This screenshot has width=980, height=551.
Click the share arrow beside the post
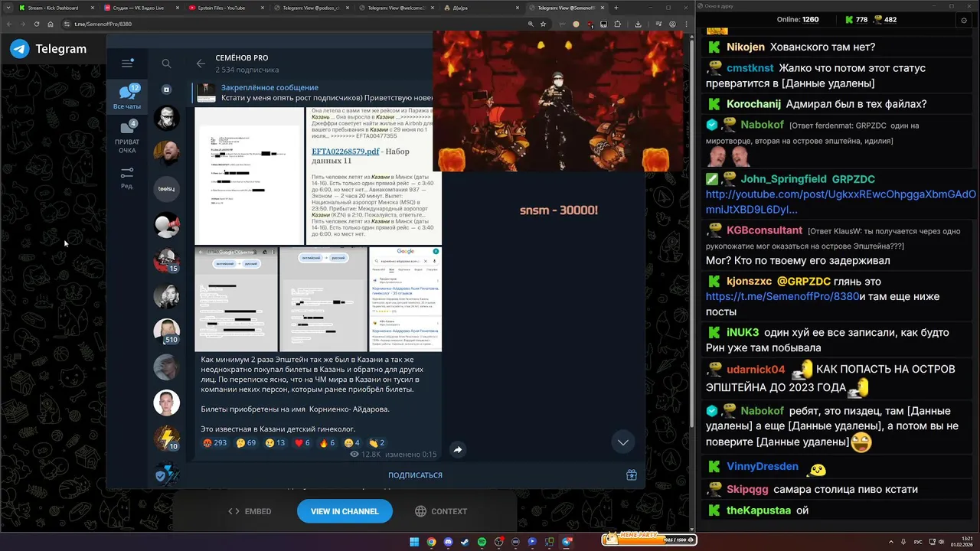[457, 450]
